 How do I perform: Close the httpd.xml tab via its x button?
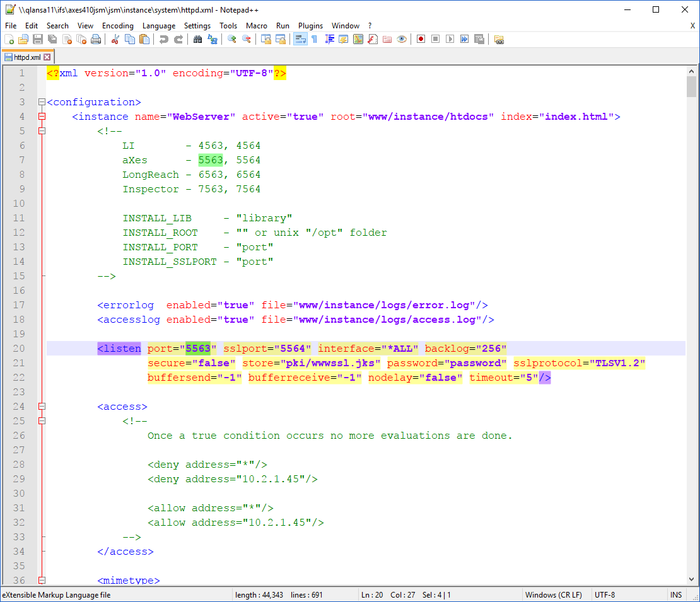pos(48,56)
